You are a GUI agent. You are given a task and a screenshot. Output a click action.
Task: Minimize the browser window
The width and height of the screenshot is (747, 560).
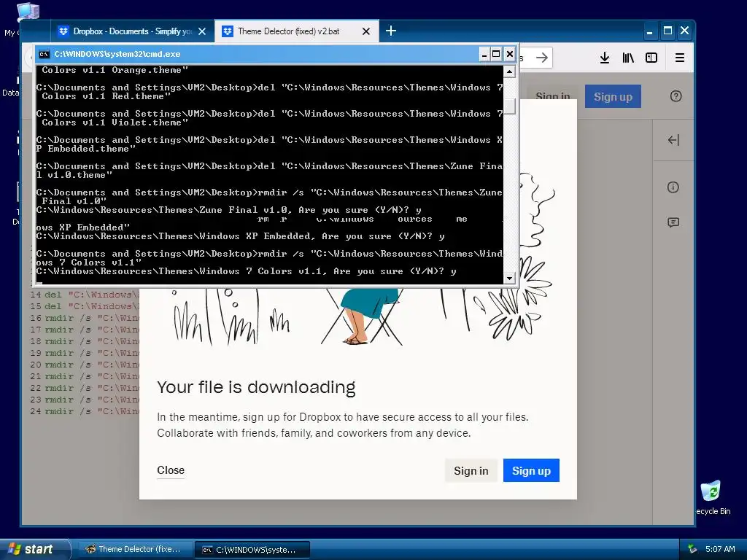coord(649,31)
